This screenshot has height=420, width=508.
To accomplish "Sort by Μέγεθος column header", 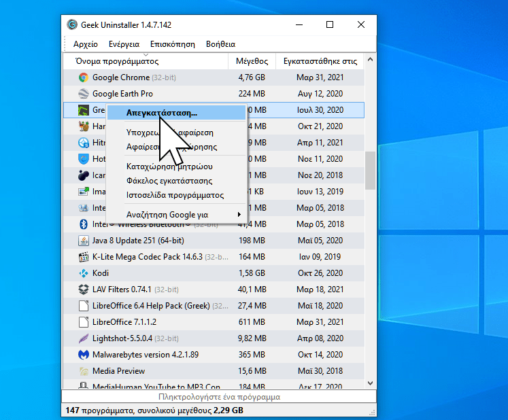I will 252,61.
